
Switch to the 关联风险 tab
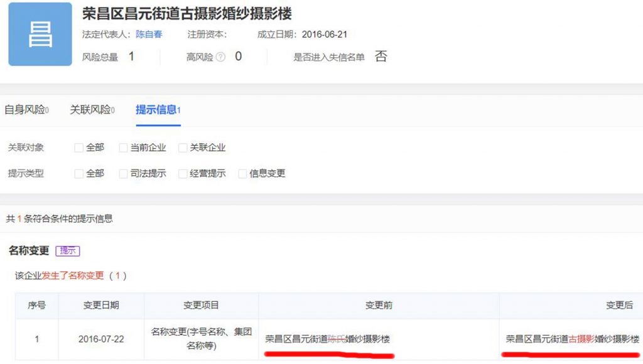click(92, 110)
